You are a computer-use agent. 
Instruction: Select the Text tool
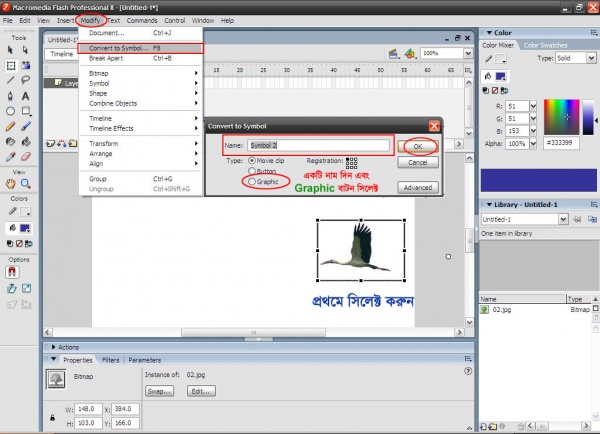[x=25, y=96]
